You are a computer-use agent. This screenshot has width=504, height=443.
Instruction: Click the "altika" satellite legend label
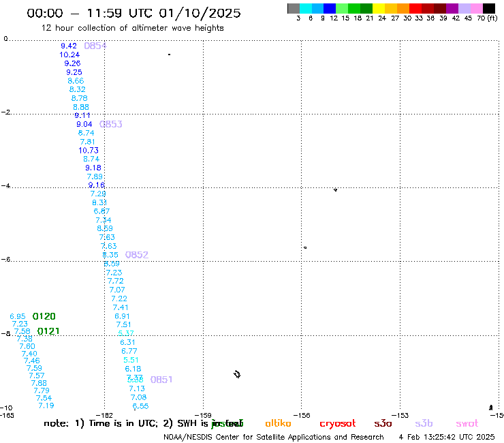(278, 423)
